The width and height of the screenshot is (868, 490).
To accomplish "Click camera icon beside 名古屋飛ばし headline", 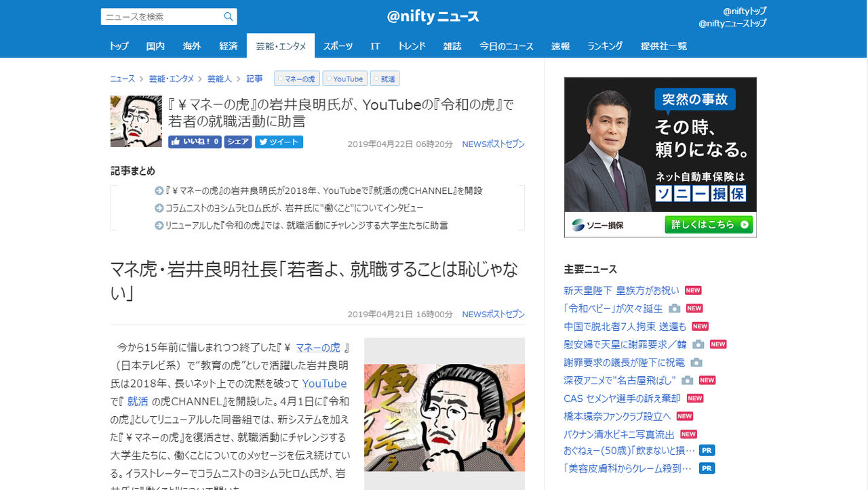I will [688, 380].
